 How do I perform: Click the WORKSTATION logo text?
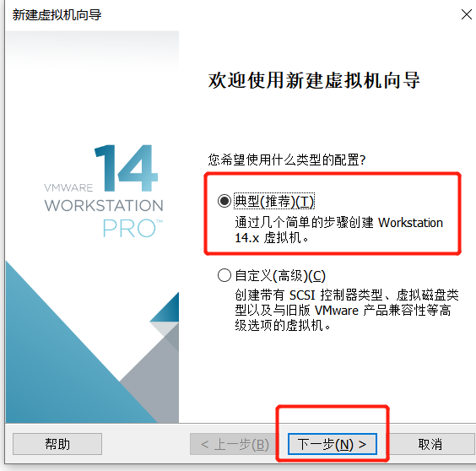point(104,206)
